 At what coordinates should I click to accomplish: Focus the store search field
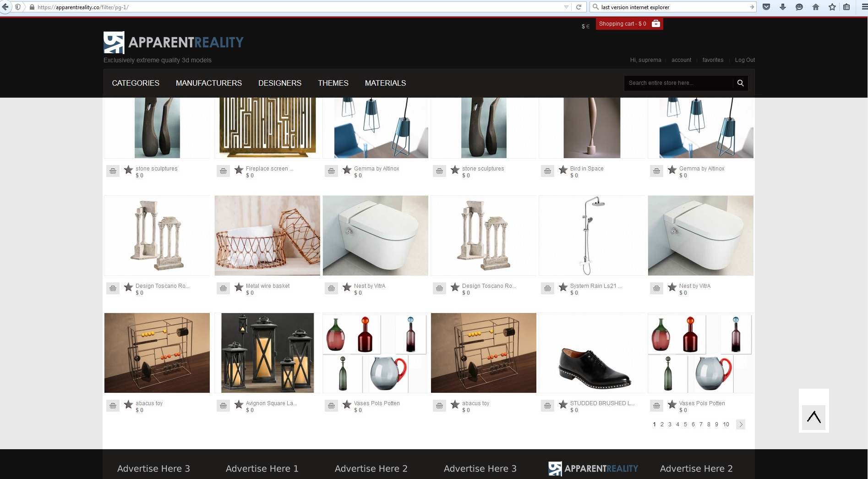click(678, 83)
